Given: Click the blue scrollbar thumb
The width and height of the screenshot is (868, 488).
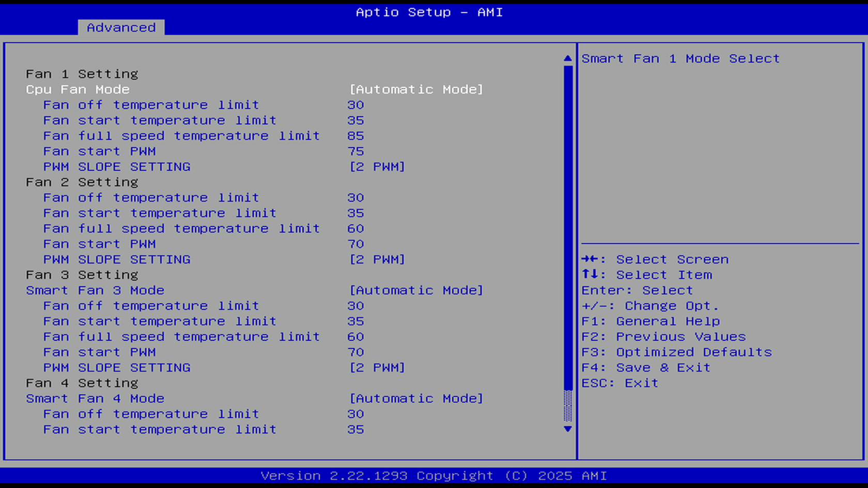Looking at the screenshot, I should pyautogui.click(x=568, y=228).
